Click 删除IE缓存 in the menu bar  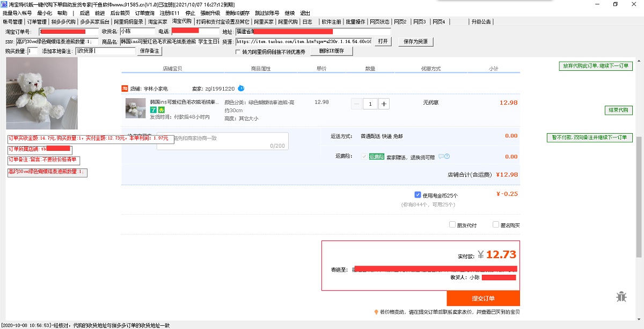point(237,13)
